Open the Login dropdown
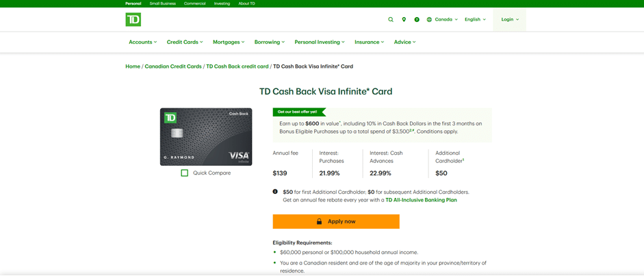The height and width of the screenshot is (276, 644). coord(510,19)
